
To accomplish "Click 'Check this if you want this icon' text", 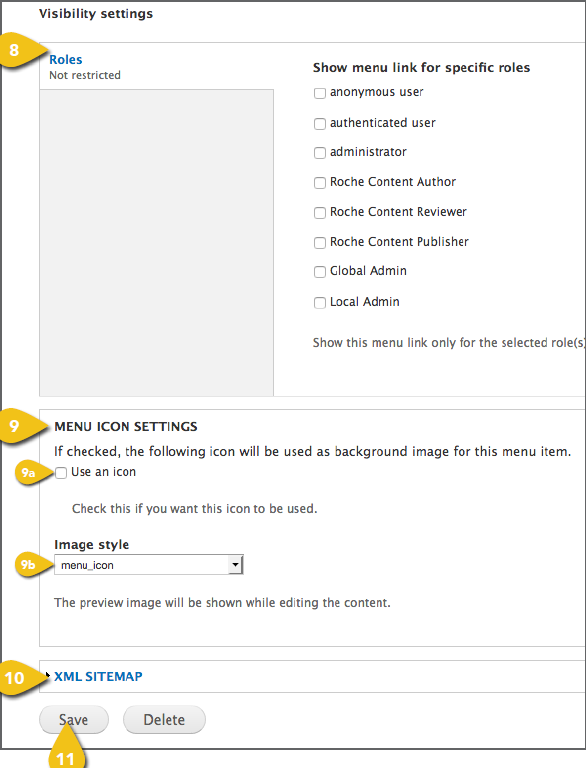I will point(195,509).
